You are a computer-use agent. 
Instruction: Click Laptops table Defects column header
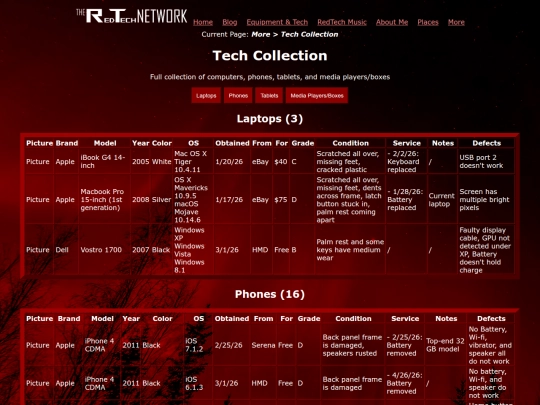[x=486, y=143]
